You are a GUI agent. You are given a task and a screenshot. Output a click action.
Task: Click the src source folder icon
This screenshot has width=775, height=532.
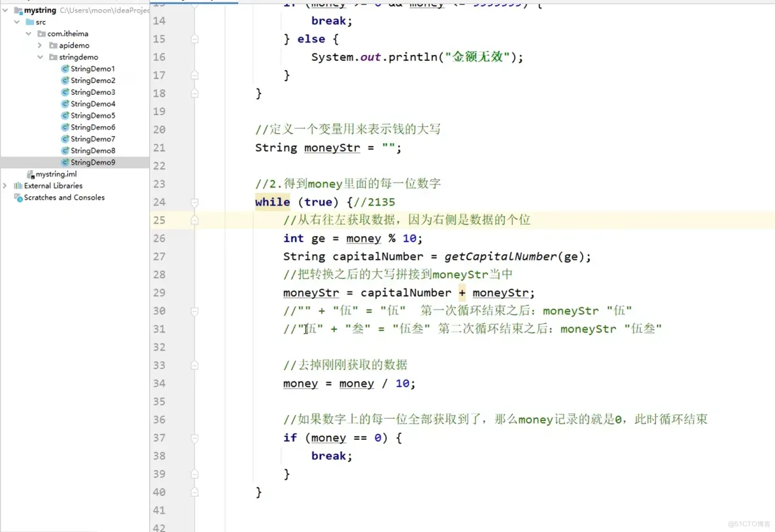[x=29, y=22]
